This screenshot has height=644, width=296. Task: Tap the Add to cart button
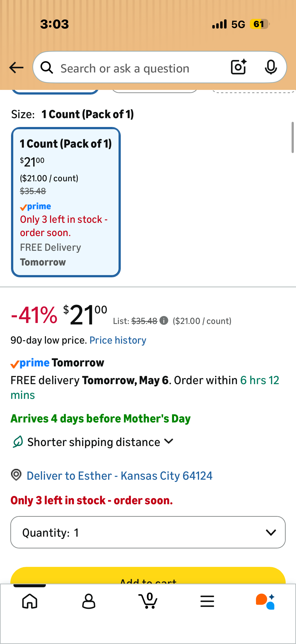tap(148, 576)
